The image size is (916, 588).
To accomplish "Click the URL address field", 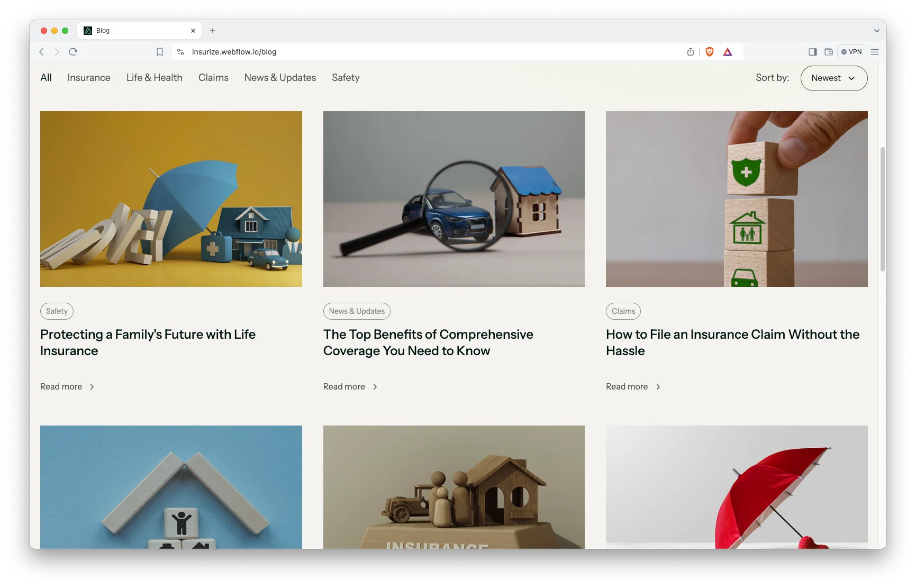I will click(423, 52).
